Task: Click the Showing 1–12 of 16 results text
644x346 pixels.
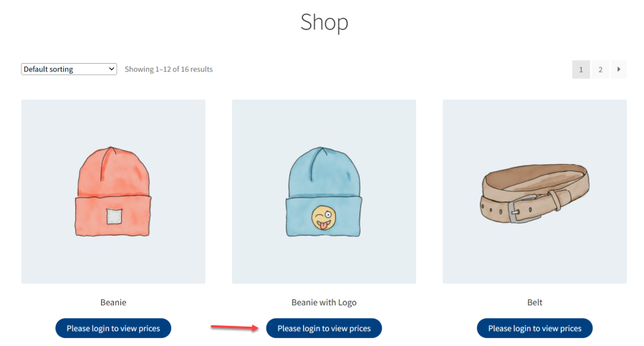Action: [169, 69]
